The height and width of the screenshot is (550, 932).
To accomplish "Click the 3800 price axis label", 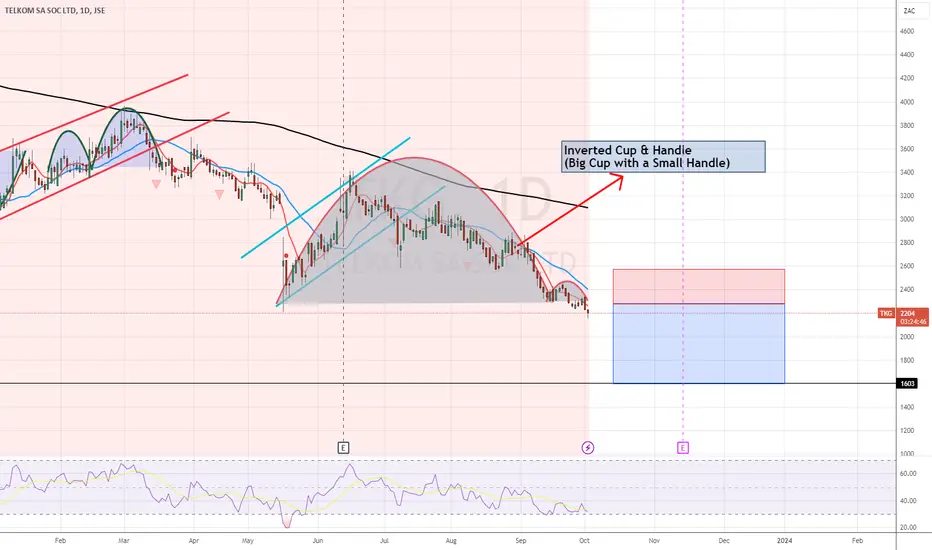I will tap(907, 125).
